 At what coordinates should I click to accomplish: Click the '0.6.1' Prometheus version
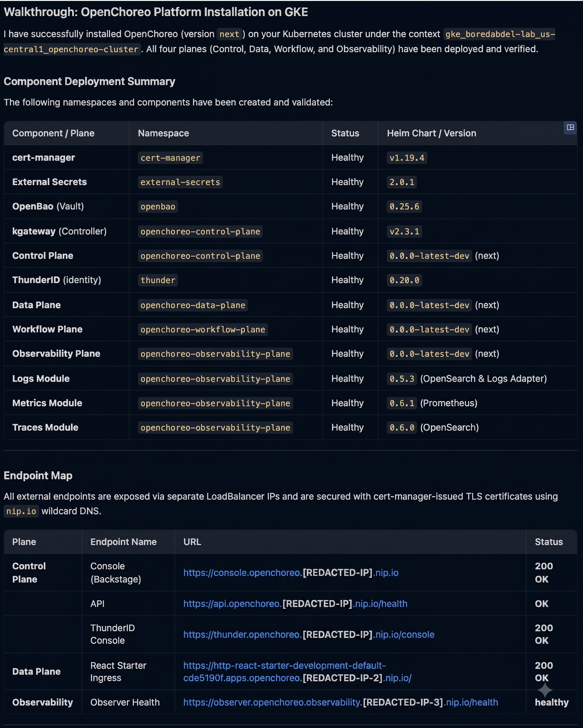[x=402, y=403]
